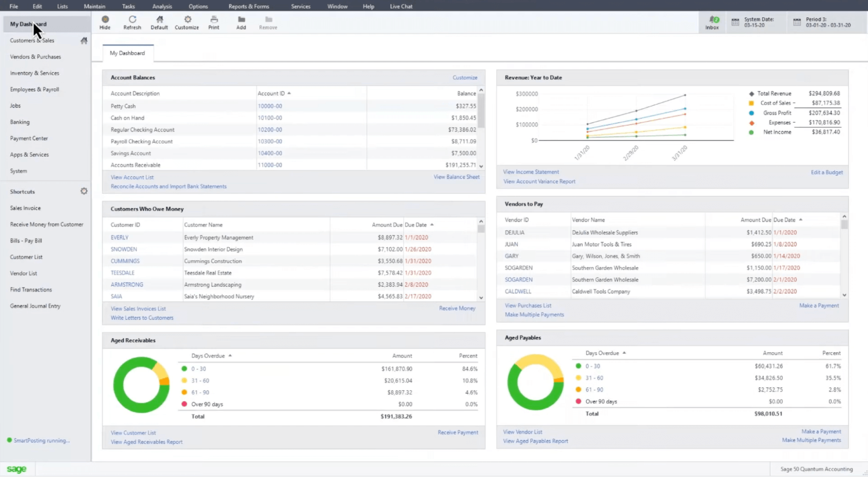The width and height of the screenshot is (868, 477).
Task: Click View Aged Payables Report link
Action: 535,441
